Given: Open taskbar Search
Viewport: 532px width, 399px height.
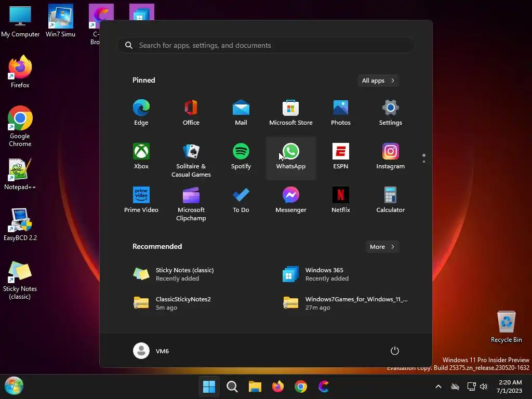Looking at the screenshot, I should [232, 387].
